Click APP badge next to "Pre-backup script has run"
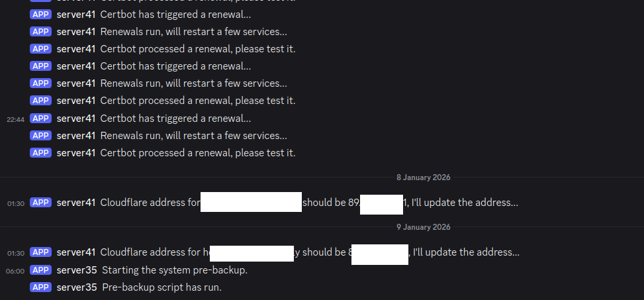This screenshot has height=300, width=644. (x=40, y=287)
